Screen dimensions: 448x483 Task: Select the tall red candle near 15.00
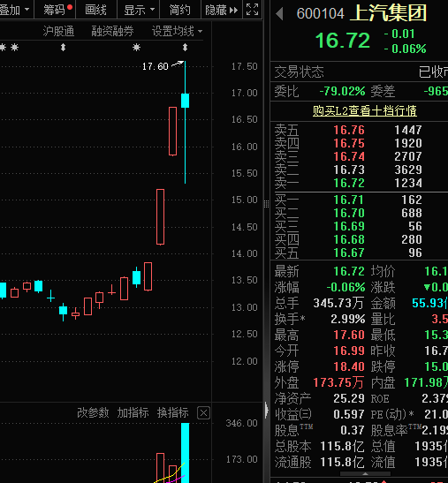coord(160,217)
